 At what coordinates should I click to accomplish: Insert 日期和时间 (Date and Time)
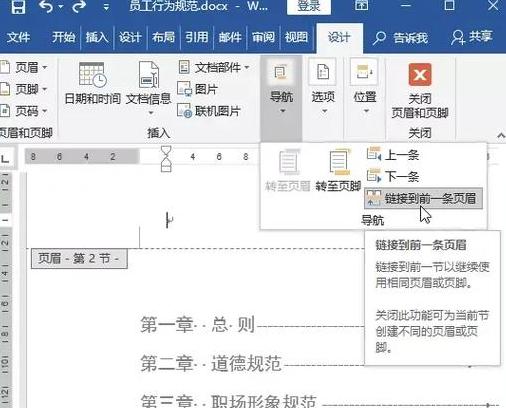[x=92, y=83]
